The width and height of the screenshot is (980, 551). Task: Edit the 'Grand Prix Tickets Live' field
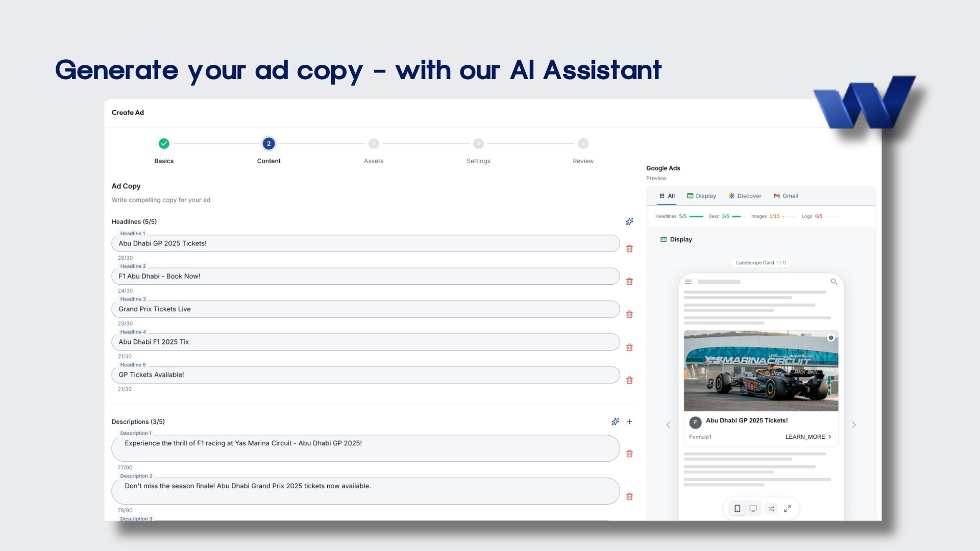coord(365,309)
